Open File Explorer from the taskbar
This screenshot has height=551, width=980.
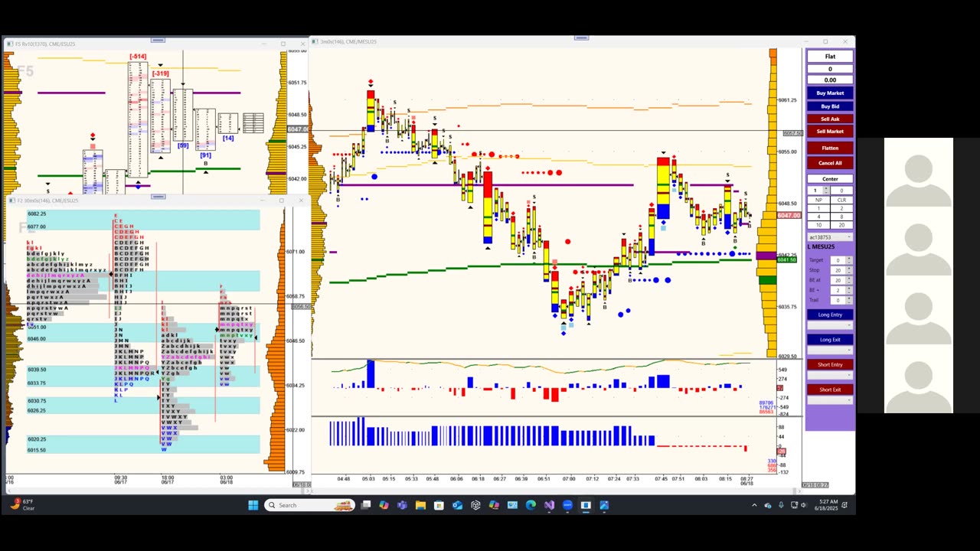tap(420, 505)
